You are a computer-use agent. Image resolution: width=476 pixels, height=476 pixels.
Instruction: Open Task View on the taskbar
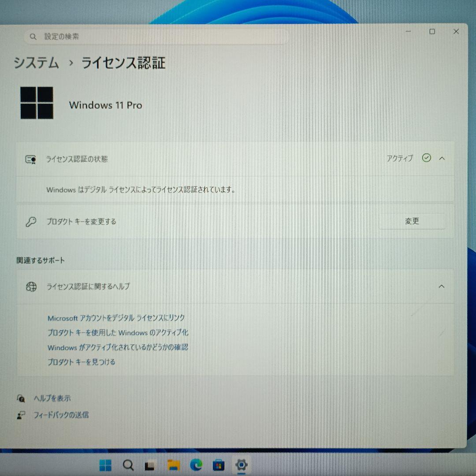click(150, 465)
